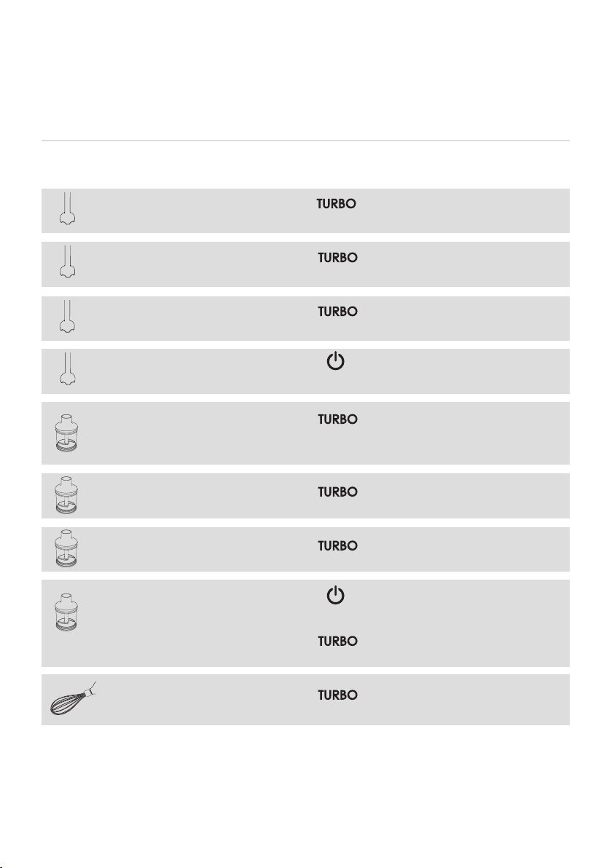Click the blender-stick icon beside the power symbol
The height and width of the screenshot is (868, 612).
click(x=67, y=368)
